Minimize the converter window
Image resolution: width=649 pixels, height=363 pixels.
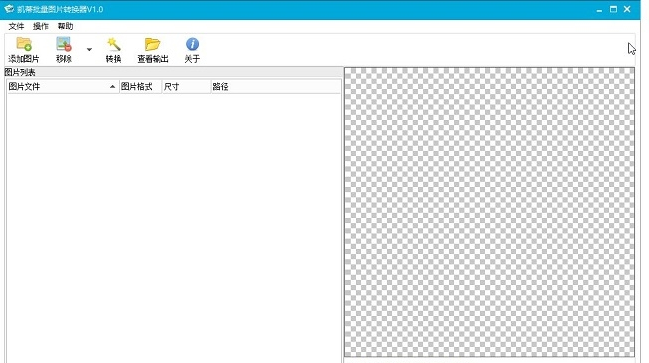click(599, 10)
